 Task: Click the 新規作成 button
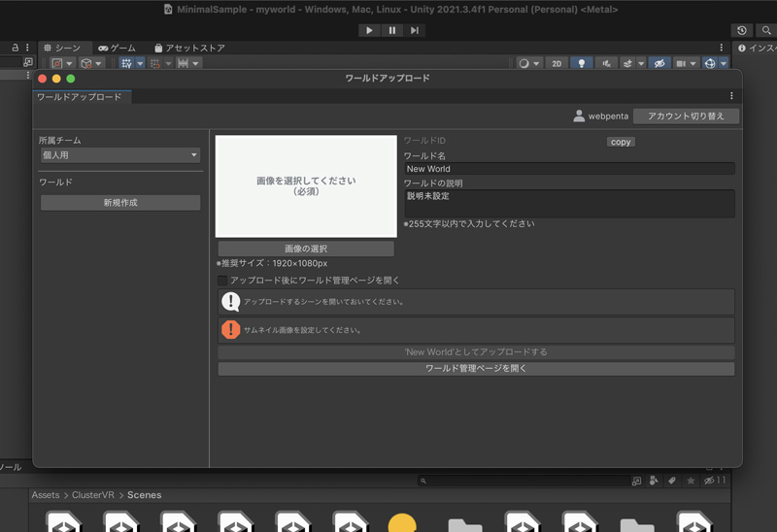(x=120, y=203)
